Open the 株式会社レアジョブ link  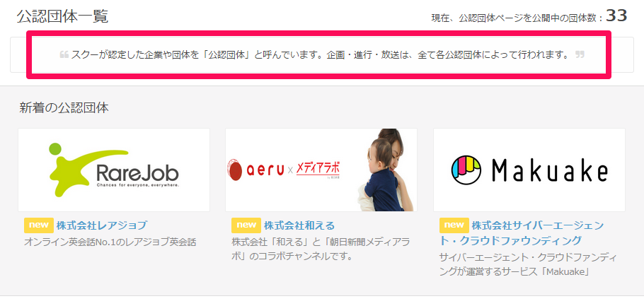click(101, 225)
